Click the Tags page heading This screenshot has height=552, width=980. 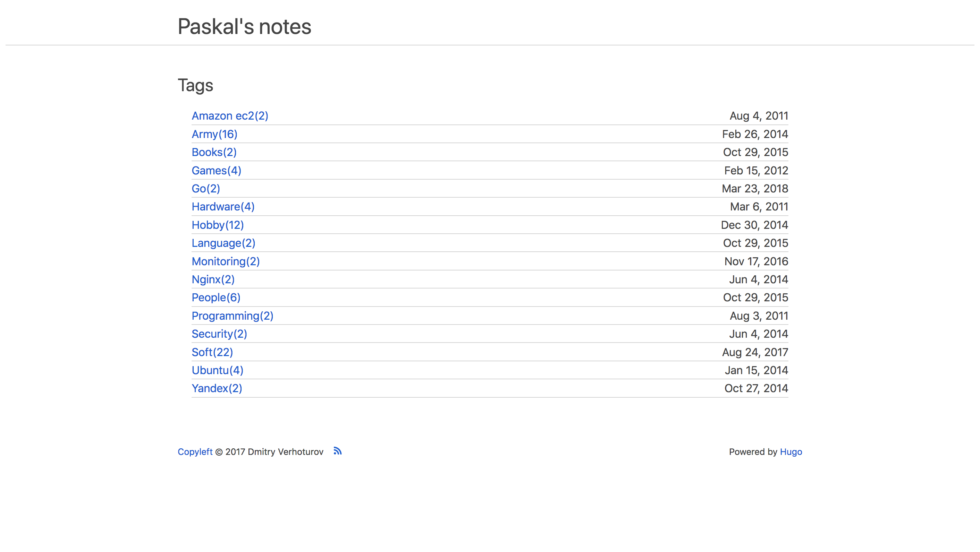point(195,85)
